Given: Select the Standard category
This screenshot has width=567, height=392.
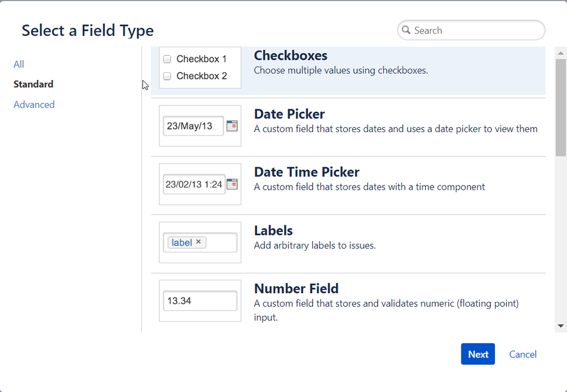Looking at the screenshot, I should (33, 84).
